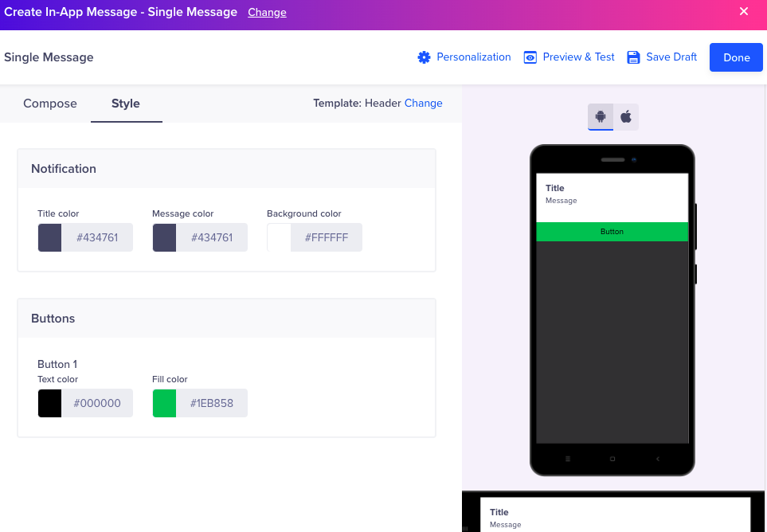
Task: Click the Personalization gear icon
Action: click(x=424, y=57)
